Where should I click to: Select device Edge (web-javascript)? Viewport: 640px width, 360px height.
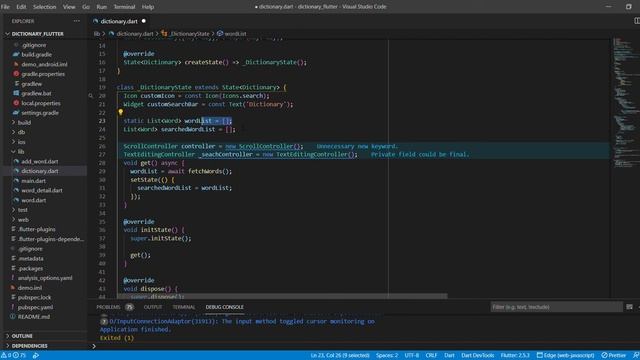pos(565,356)
